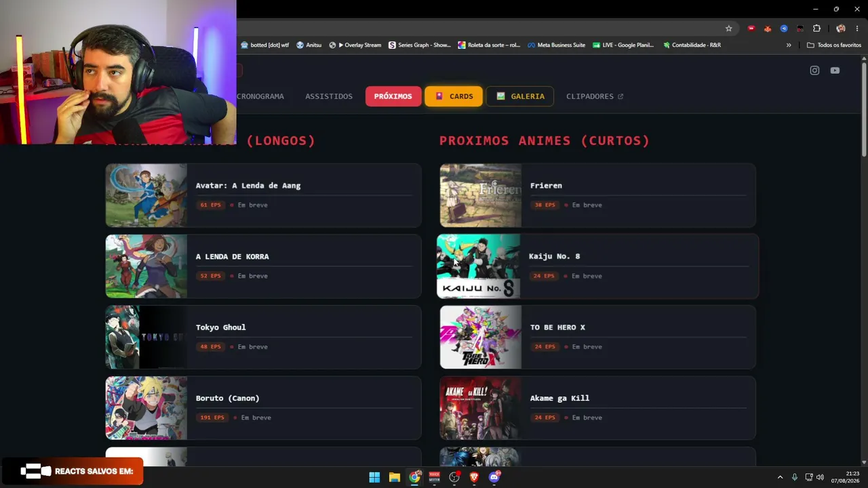The width and height of the screenshot is (868, 488).
Task: Switch to the Assistidos tab
Action: click(x=329, y=96)
